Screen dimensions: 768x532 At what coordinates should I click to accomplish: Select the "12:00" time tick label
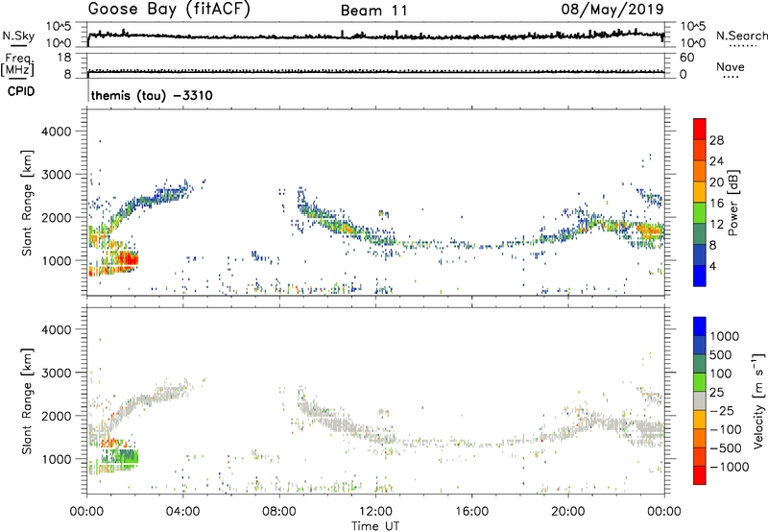click(x=375, y=512)
